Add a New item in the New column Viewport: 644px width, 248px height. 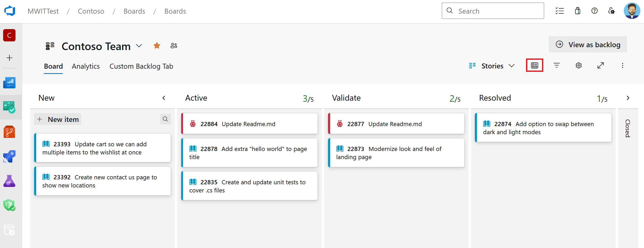pos(57,119)
